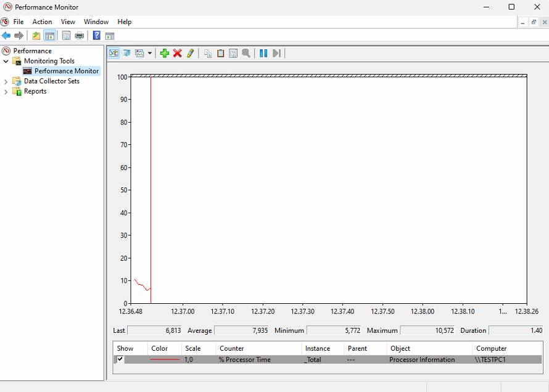This screenshot has height=392, width=549.
Task: Click the View Current Activity graph icon
Action: (x=114, y=54)
